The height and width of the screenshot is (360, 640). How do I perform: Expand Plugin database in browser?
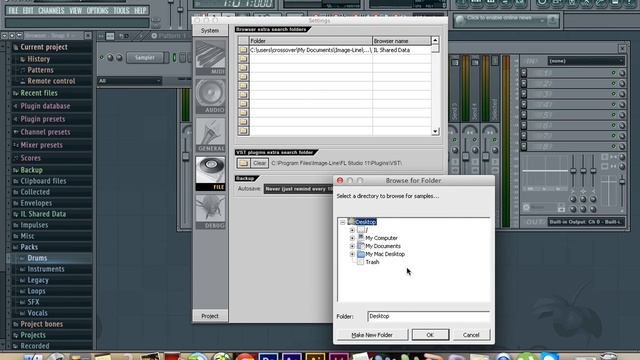click(x=45, y=106)
